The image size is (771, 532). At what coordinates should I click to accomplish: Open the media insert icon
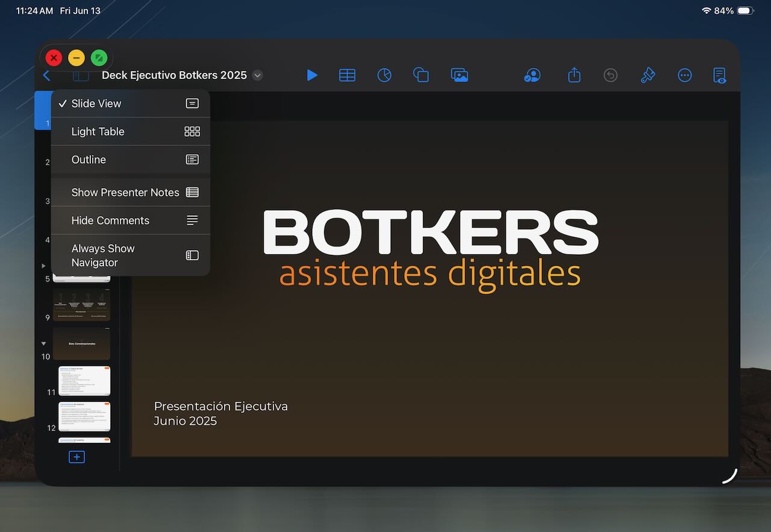[460, 75]
